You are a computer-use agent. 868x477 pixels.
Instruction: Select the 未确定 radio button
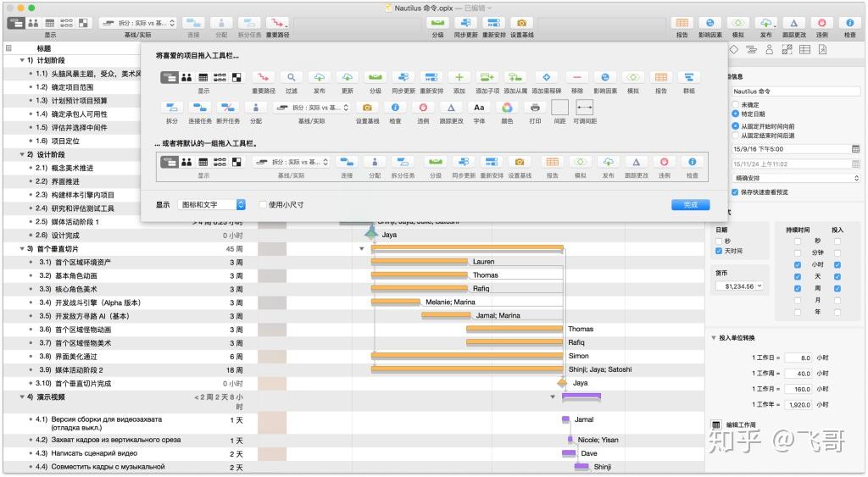(x=735, y=104)
